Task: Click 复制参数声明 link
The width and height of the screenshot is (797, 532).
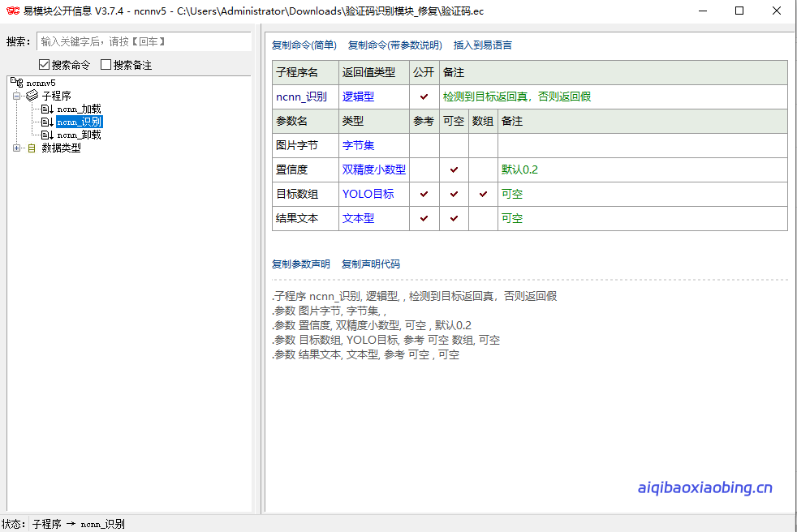Action: point(300,264)
